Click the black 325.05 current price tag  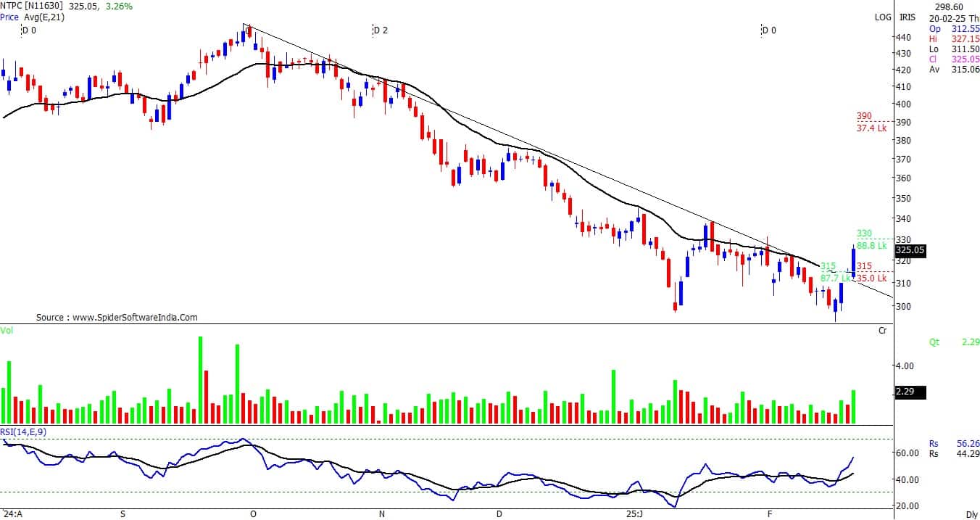pos(911,250)
